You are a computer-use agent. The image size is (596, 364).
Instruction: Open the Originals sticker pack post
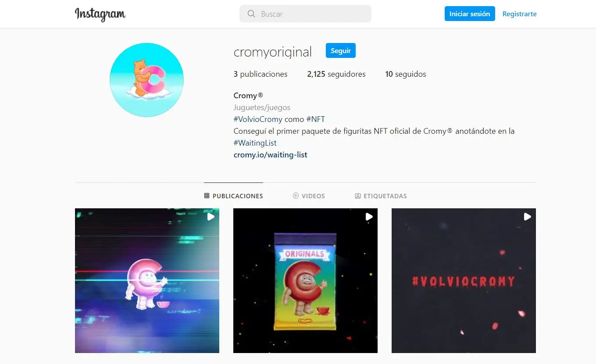coord(305,281)
